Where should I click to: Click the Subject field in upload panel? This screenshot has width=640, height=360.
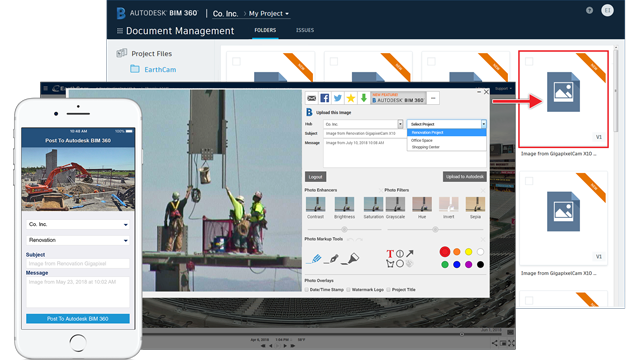365,133
